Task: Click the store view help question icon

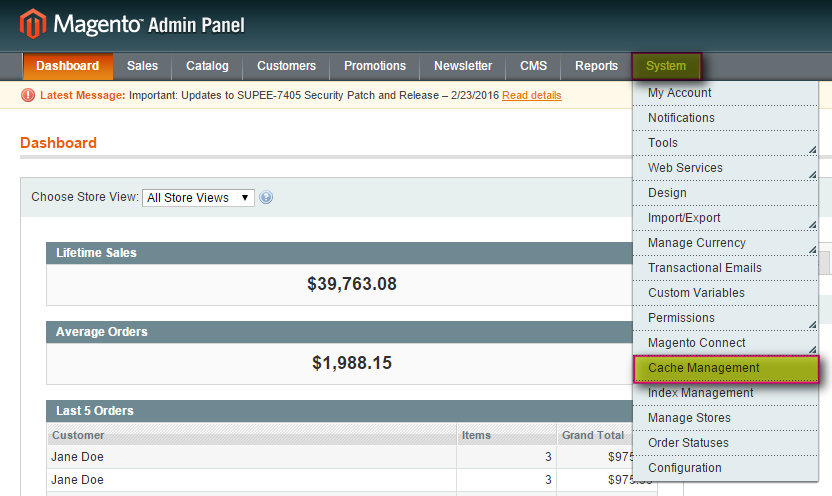Action: [x=266, y=197]
